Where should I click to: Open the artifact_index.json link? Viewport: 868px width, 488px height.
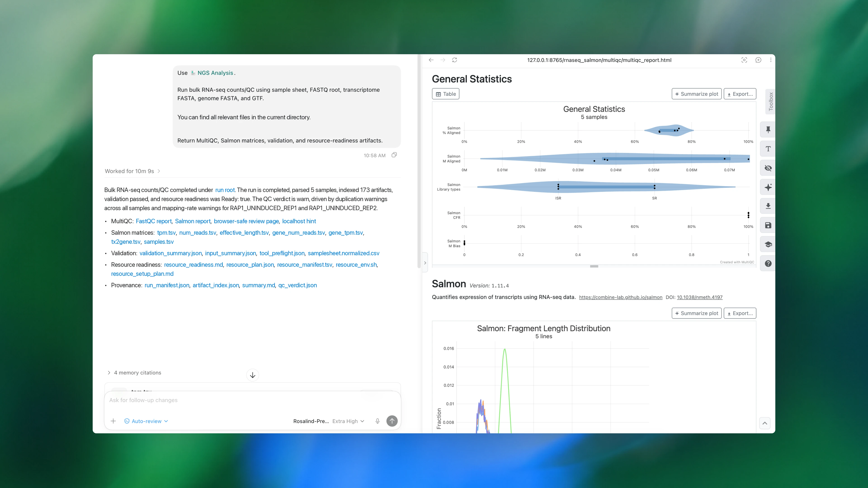(x=216, y=285)
